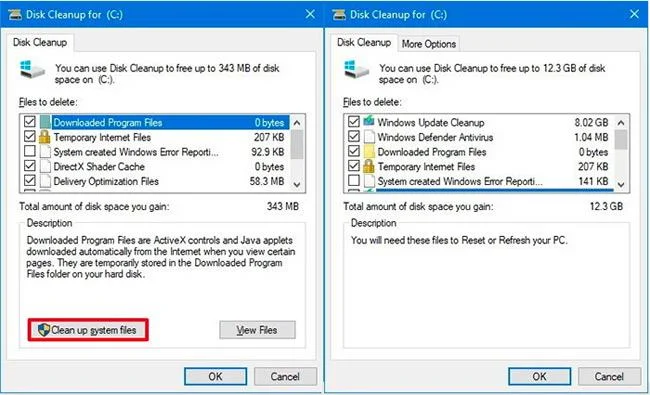650x395 pixels.
Task: Click System created Windows Error Reporting icon, right window
Action: [369, 181]
